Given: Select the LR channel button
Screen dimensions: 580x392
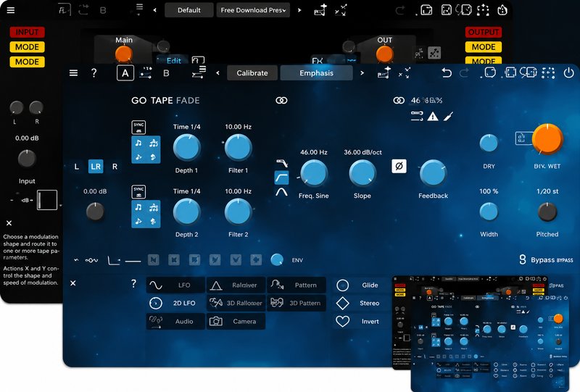Looking at the screenshot, I should [96, 167].
